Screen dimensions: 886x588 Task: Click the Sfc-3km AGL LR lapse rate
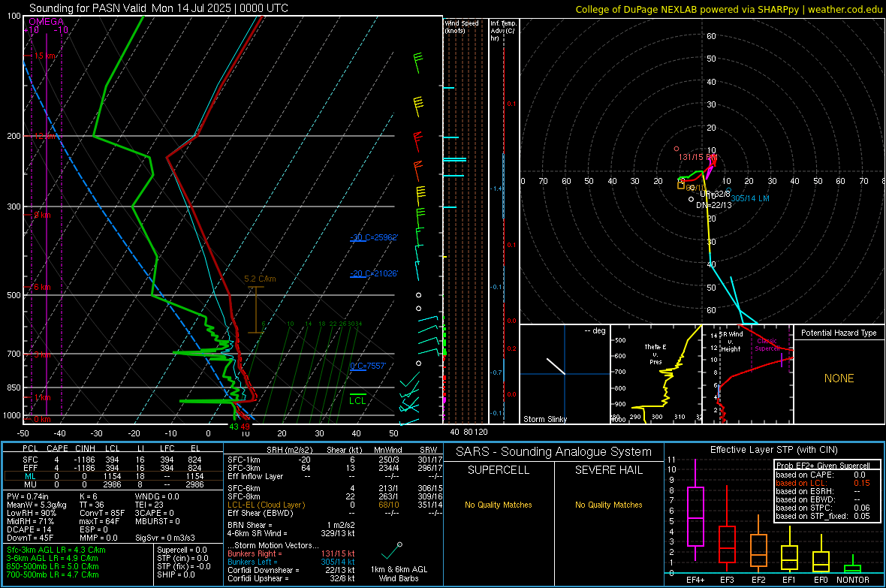(x=56, y=550)
